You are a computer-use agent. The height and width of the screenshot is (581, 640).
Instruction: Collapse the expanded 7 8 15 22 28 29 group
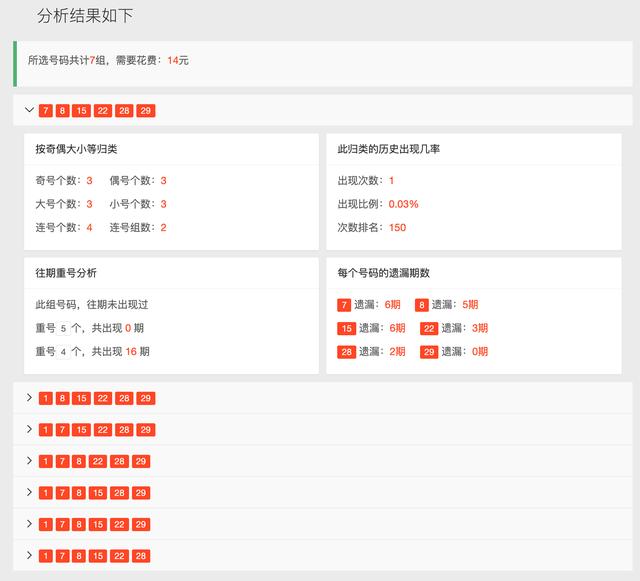click(x=30, y=110)
